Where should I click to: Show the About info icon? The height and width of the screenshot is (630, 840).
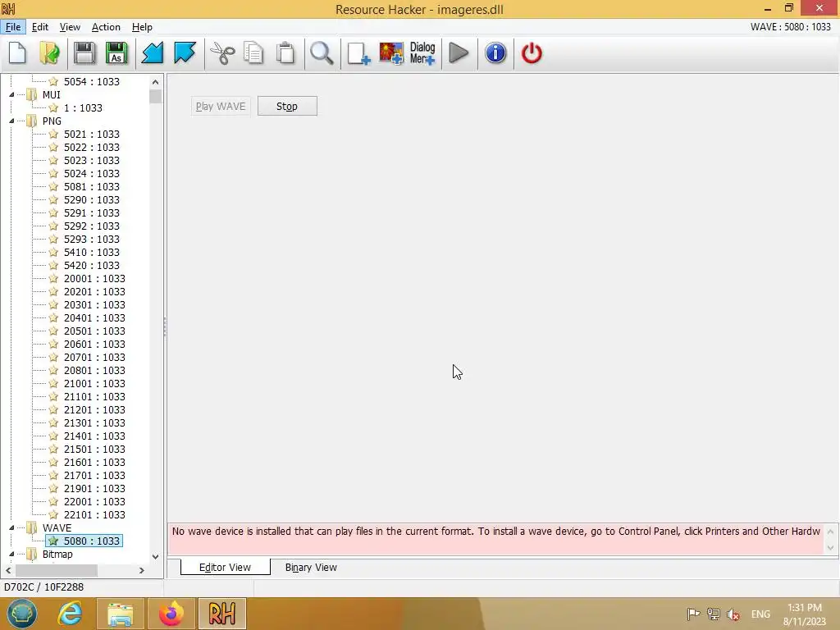(x=495, y=53)
